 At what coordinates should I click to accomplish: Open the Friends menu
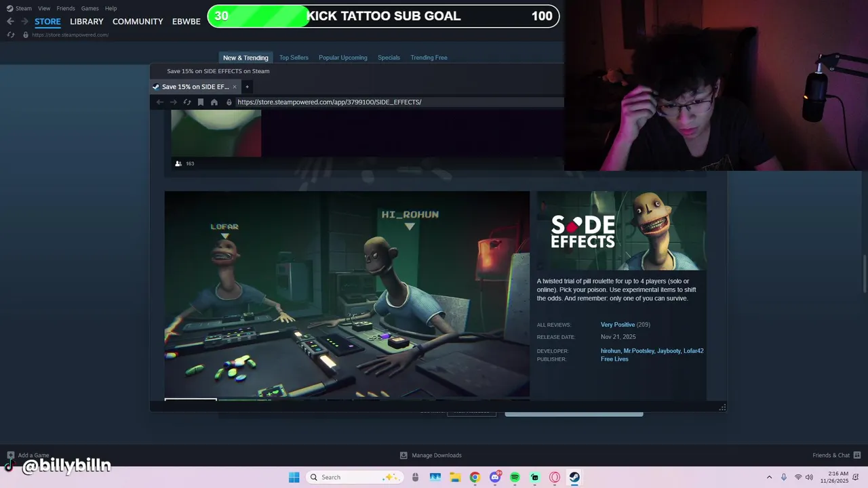tap(66, 8)
